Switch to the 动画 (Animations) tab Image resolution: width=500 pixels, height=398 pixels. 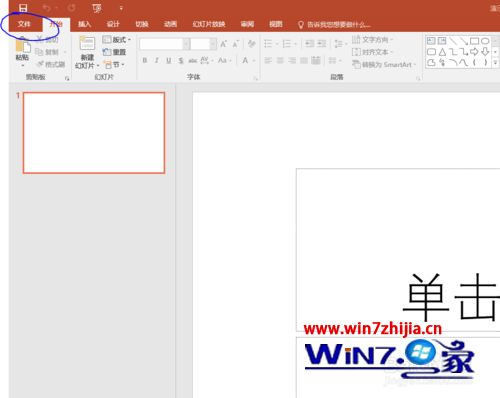(x=170, y=24)
